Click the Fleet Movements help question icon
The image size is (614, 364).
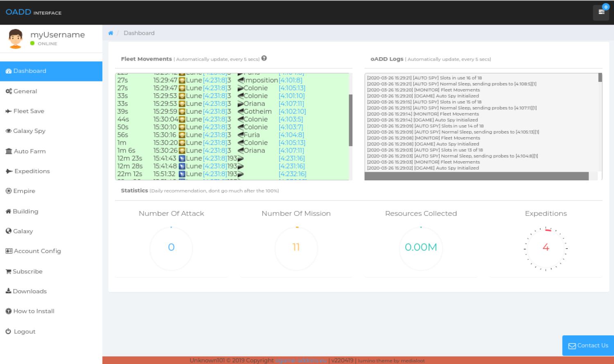[x=264, y=58]
